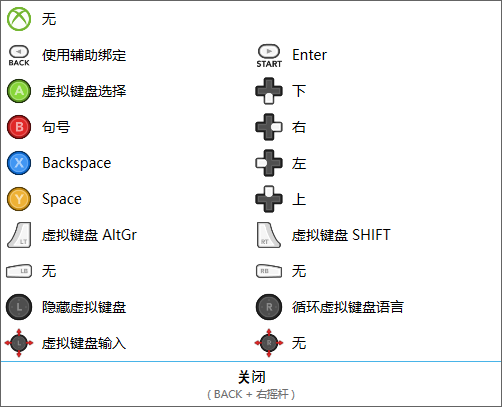Click the START button icon
The height and width of the screenshot is (407, 502).
(269, 56)
